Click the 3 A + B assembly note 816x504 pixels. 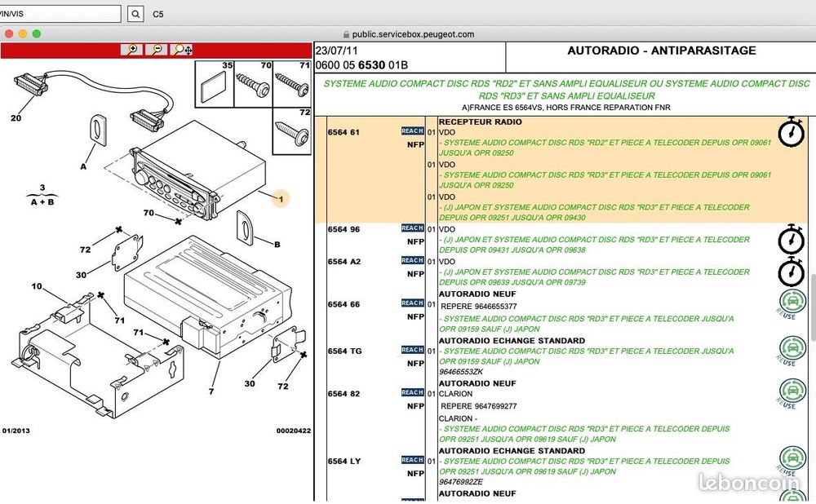click(x=42, y=195)
